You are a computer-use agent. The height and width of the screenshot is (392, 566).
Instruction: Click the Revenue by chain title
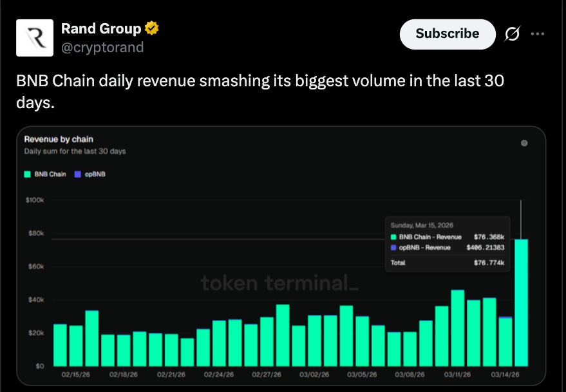coord(59,139)
